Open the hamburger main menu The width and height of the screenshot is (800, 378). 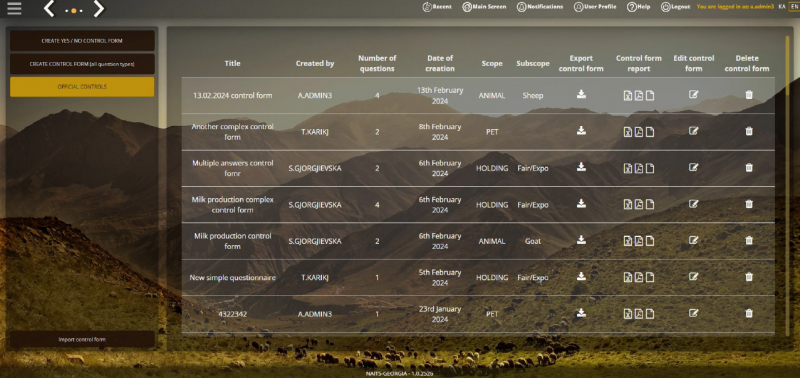[x=14, y=8]
